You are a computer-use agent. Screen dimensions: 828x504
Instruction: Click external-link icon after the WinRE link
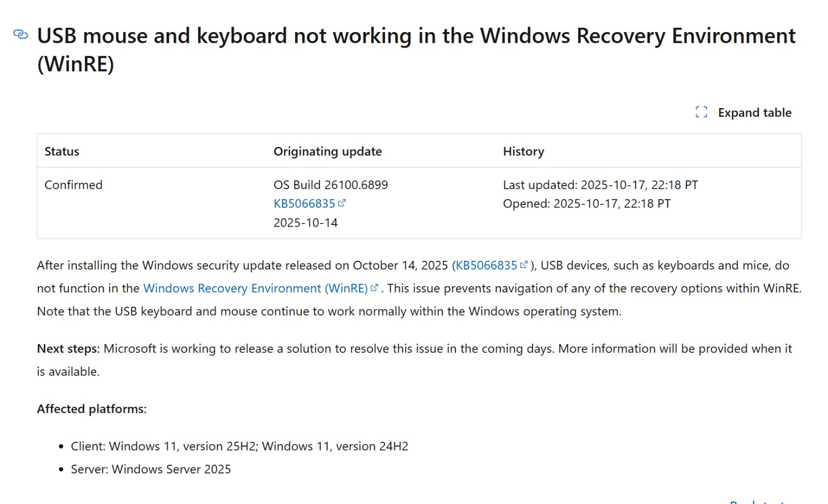point(374,288)
